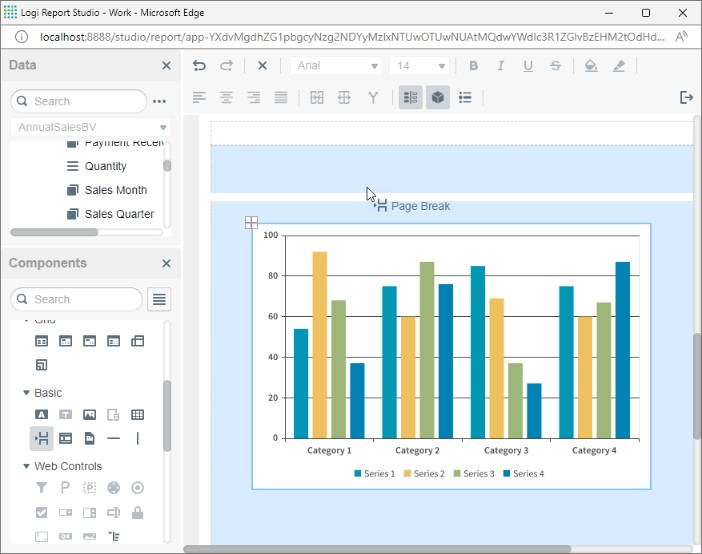Select the Image component in Basic
This screenshot has width=702, height=554.
pyautogui.click(x=89, y=414)
